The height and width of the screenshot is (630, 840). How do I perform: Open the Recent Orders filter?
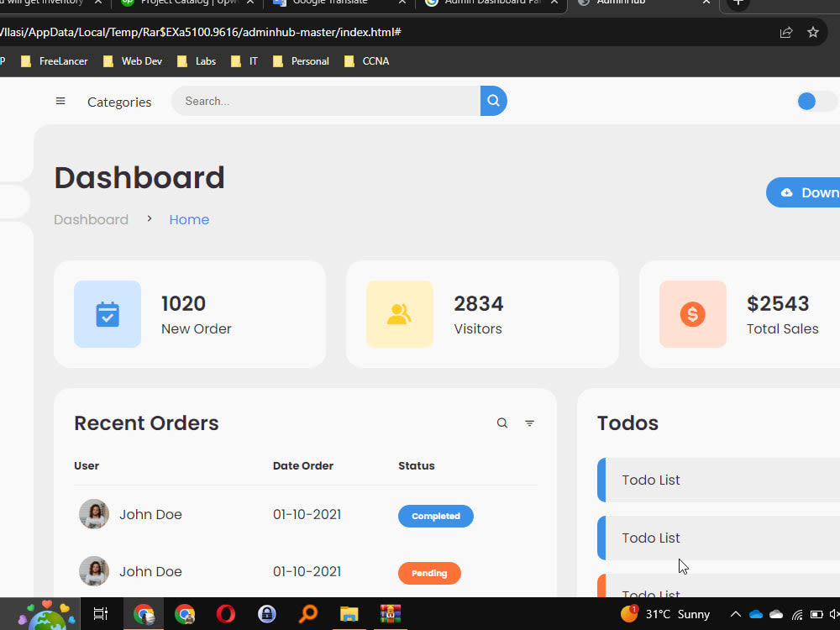529,423
